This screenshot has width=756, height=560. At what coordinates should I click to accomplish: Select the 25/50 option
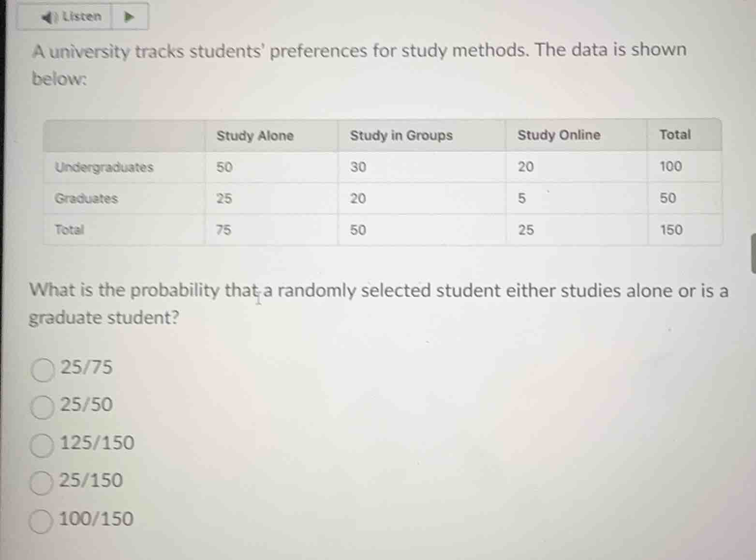click(x=42, y=408)
